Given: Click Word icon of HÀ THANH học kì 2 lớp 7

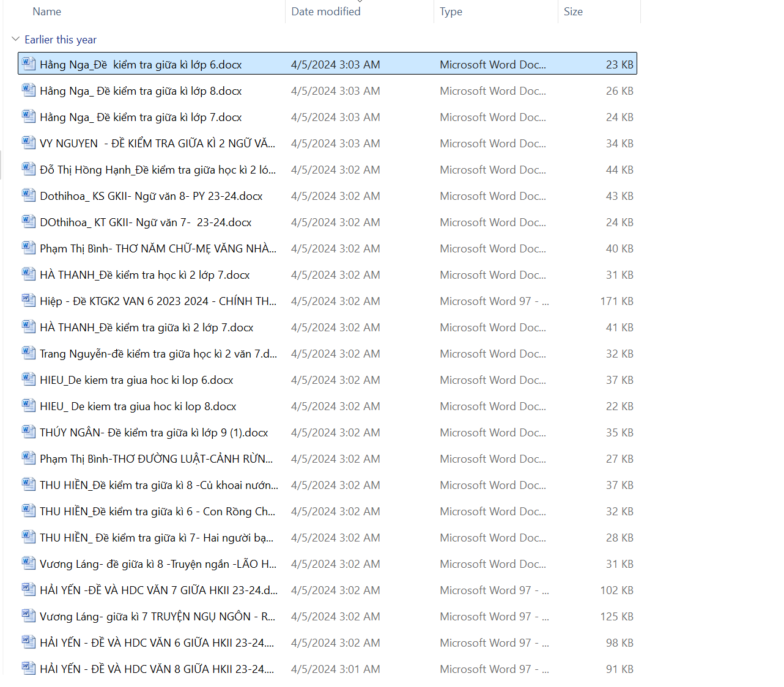Looking at the screenshot, I should (29, 274).
